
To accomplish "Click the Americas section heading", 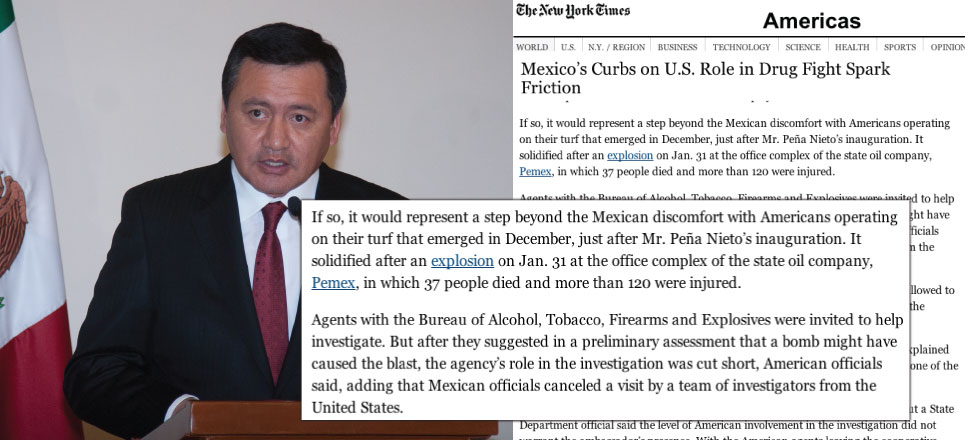I will pyautogui.click(x=812, y=21).
